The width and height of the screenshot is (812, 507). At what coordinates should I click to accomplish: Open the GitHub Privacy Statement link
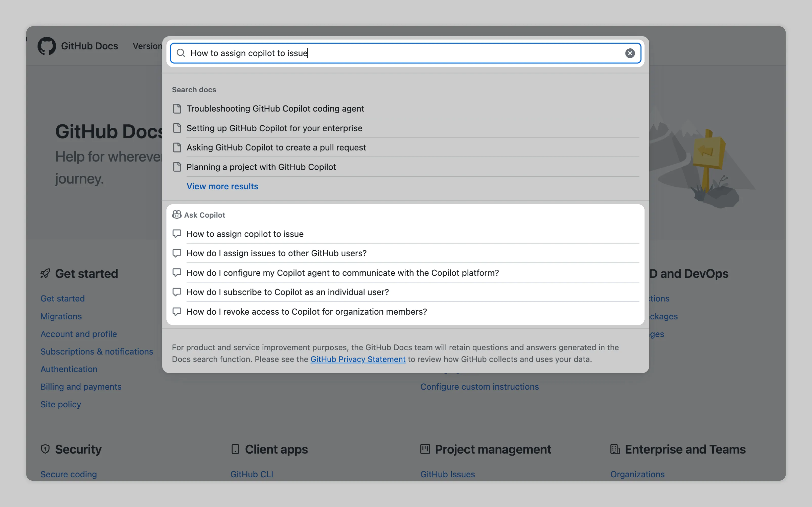point(358,359)
